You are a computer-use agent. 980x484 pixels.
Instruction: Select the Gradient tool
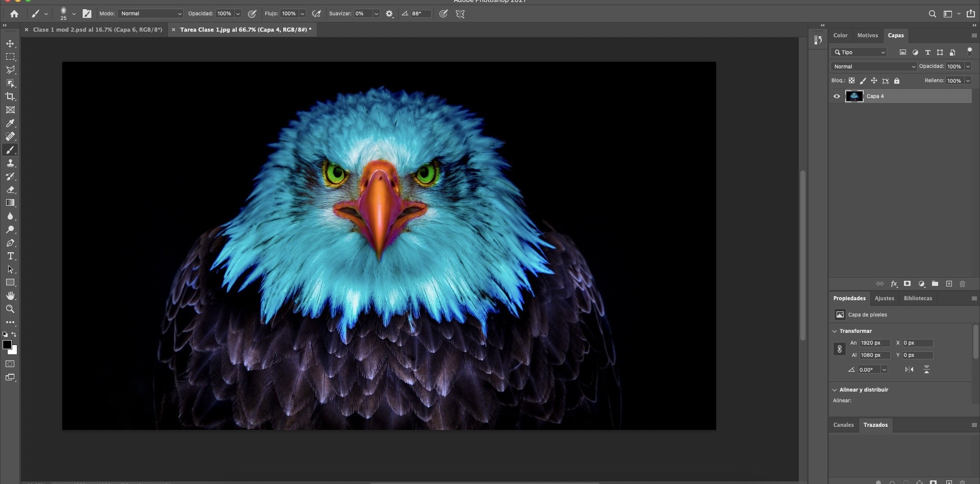tap(10, 203)
